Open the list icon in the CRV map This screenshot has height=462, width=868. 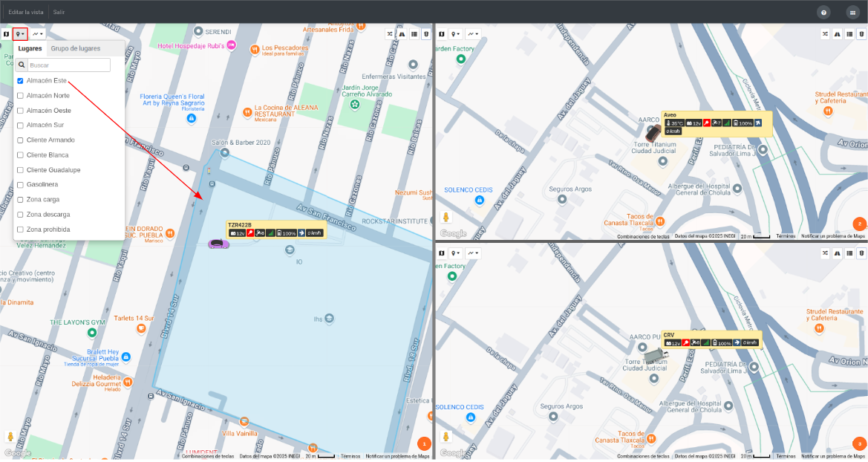click(849, 254)
